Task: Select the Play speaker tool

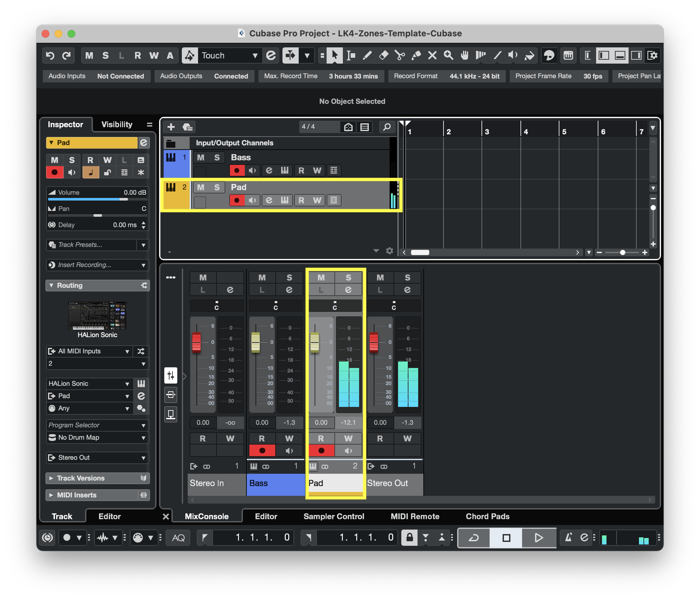Action: 513,55
